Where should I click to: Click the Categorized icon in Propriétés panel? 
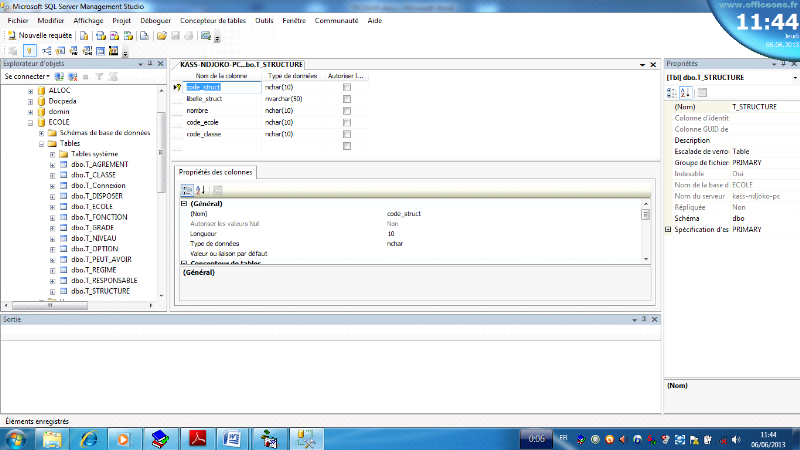coord(671,93)
